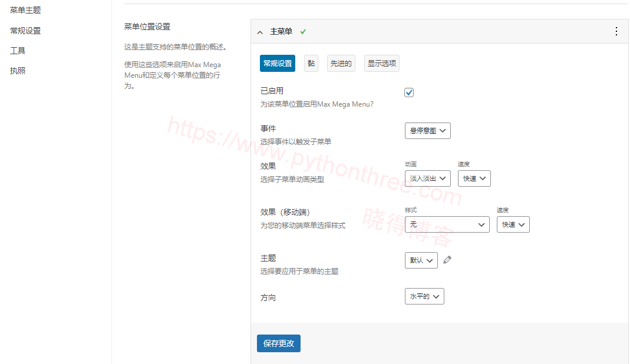Switch to the 先进的 tab
630x364 pixels.
click(x=341, y=64)
